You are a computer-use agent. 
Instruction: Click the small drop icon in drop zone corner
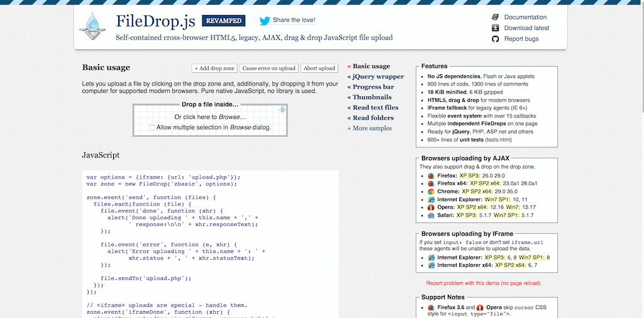tap(282, 109)
